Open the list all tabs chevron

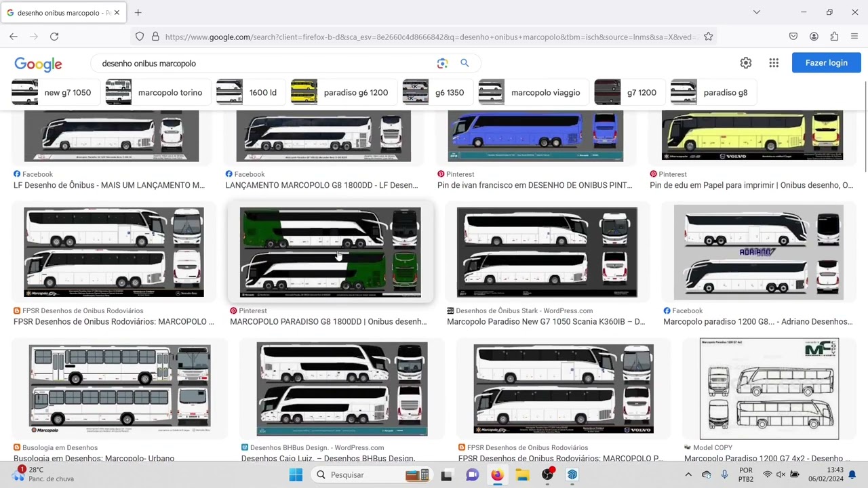point(757,12)
